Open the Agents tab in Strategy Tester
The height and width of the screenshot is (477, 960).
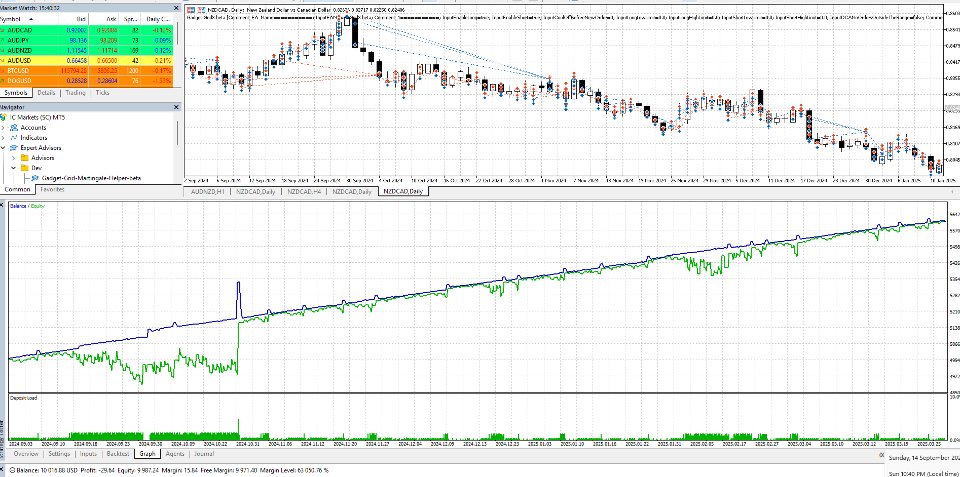[175, 454]
